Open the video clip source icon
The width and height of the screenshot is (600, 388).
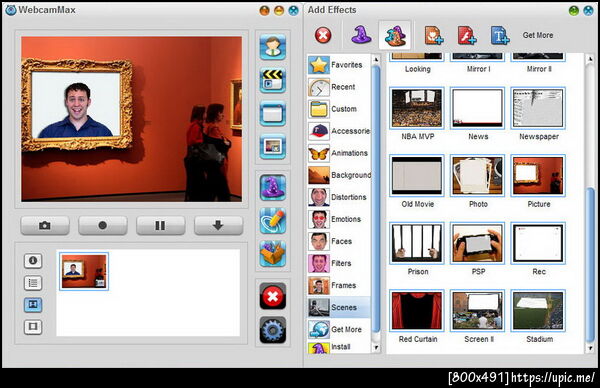pos(272,80)
